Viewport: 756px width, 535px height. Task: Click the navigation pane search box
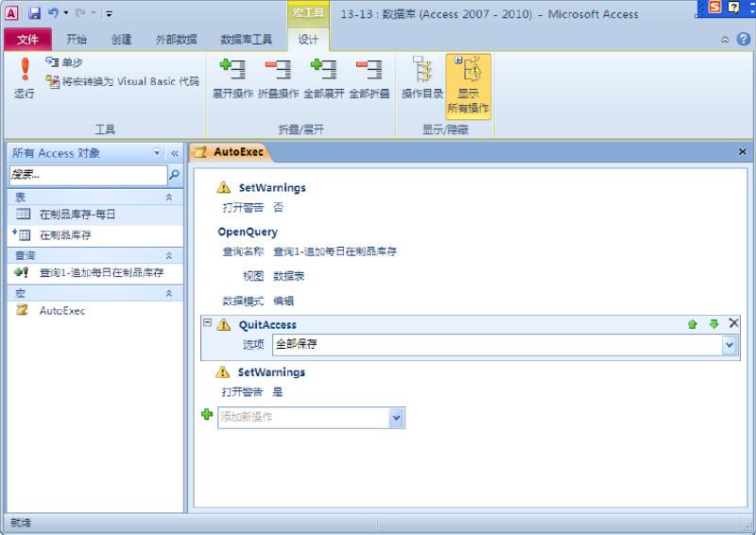tap(88, 175)
